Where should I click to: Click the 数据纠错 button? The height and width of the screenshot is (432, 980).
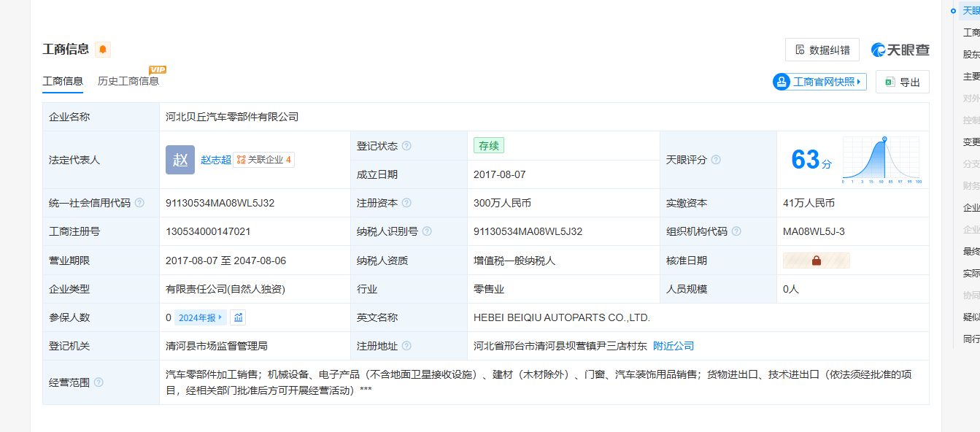(822, 50)
